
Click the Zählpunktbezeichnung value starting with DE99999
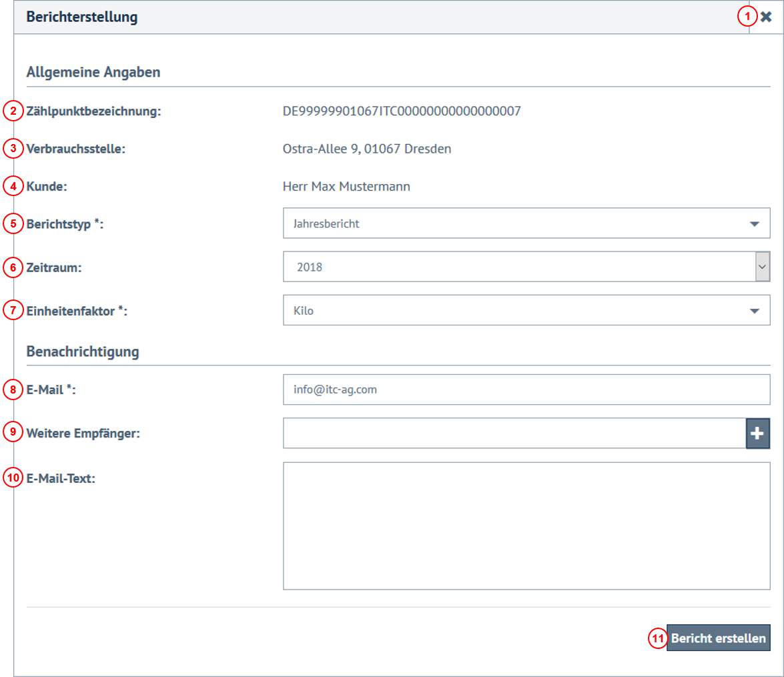pos(402,111)
